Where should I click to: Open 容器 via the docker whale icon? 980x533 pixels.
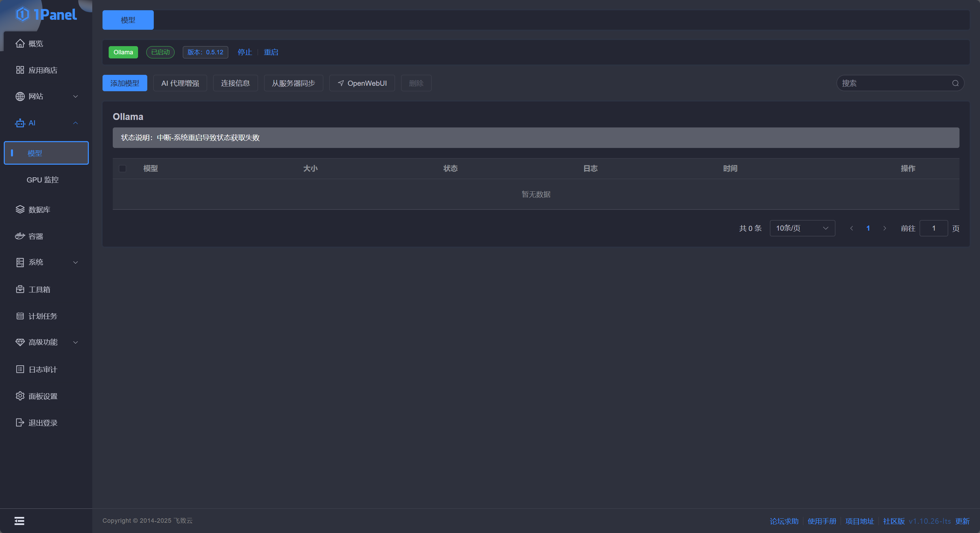tap(20, 236)
